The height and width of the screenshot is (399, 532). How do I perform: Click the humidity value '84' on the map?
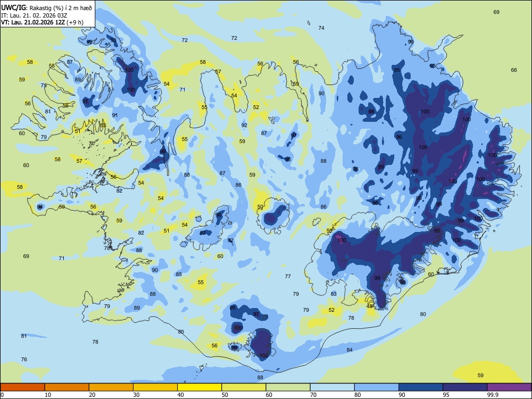tap(350, 350)
